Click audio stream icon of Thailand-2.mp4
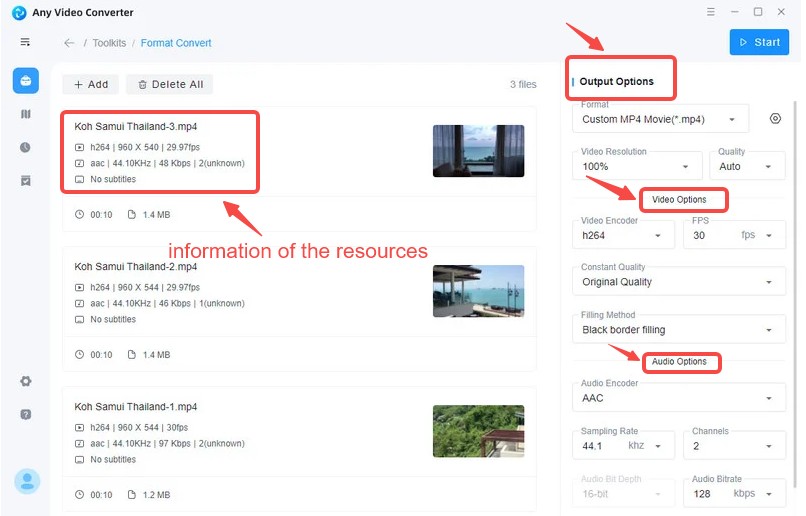806x516 pixels. click(79, 303)
